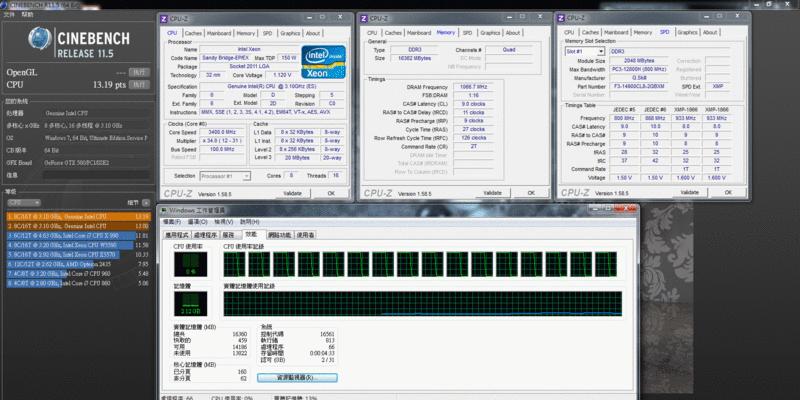Viewport: 800px width, 400px height.
Task: Select the Xeon ranking row scoring 10.33
Action: [x=79, y=254]
